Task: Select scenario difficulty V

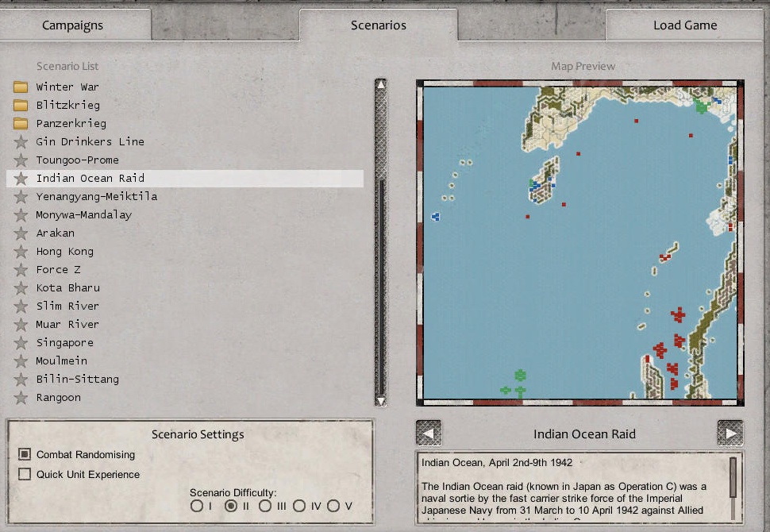Action: coord(333,506)
